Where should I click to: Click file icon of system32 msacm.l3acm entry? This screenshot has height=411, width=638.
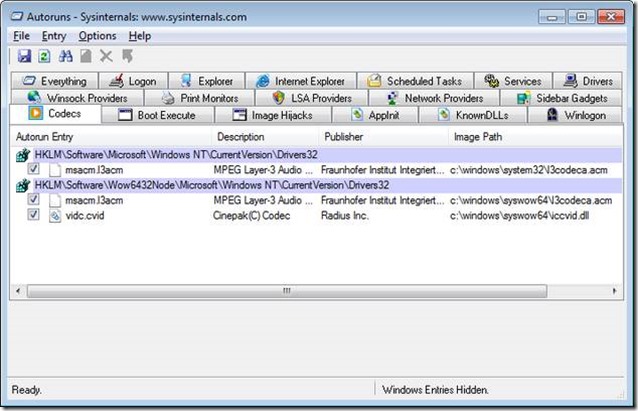click(55, 170)
